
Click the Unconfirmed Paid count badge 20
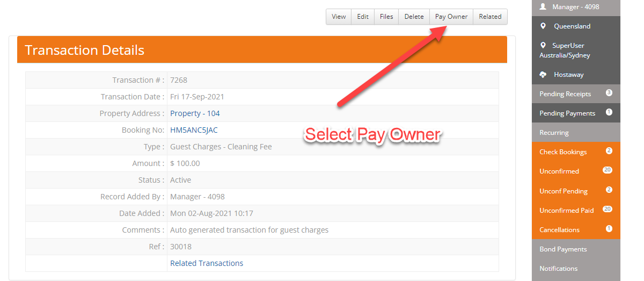pyautogui.click(x=608, y=209)
